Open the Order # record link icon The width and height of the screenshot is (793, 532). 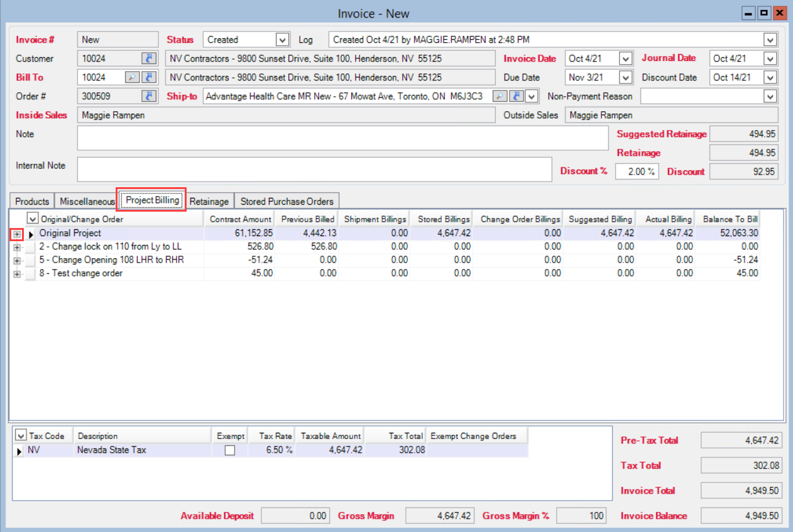pyautogui.click(x=149, y=96)
